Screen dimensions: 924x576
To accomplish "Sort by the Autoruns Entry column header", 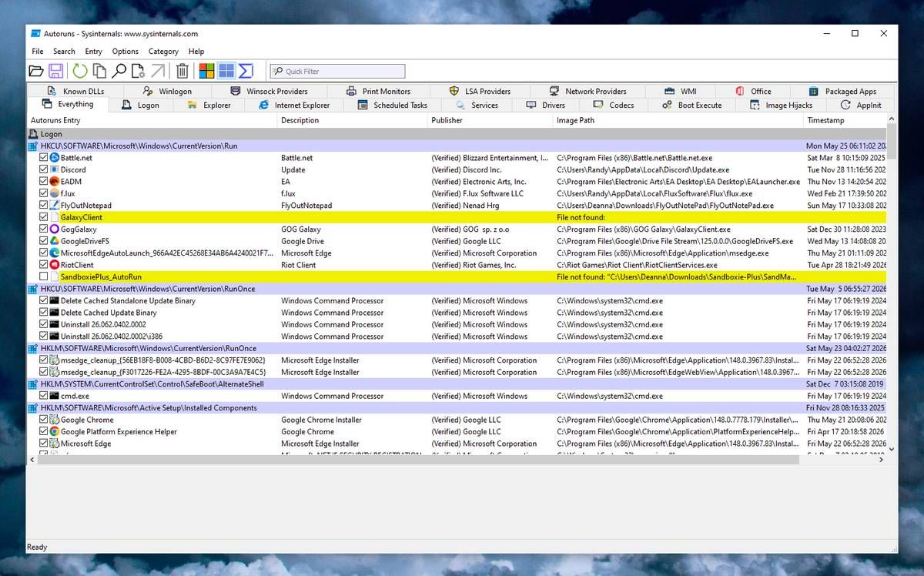I will [152, 120].
